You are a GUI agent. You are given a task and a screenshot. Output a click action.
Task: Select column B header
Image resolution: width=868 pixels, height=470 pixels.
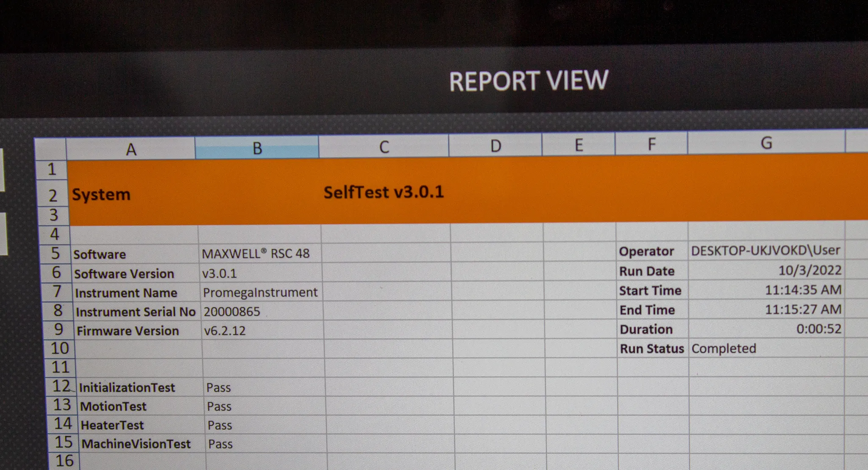pyautogui.click(x=257, y=147)
